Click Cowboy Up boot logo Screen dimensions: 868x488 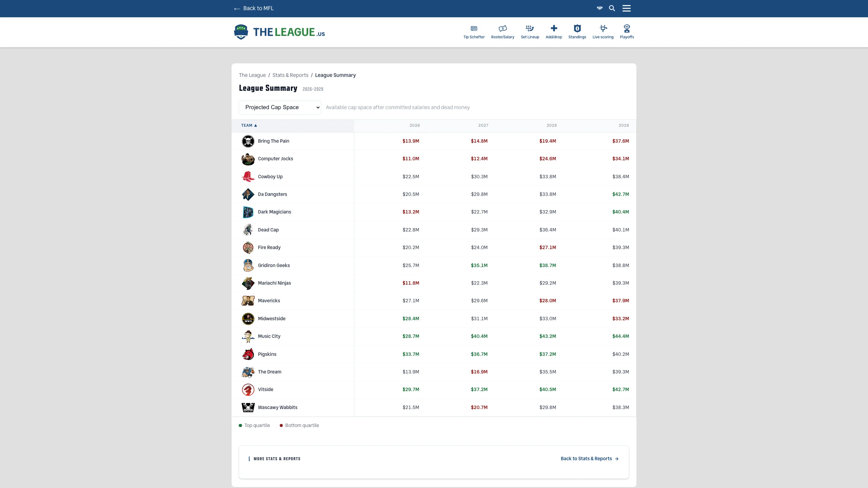[x=248, y=177]
